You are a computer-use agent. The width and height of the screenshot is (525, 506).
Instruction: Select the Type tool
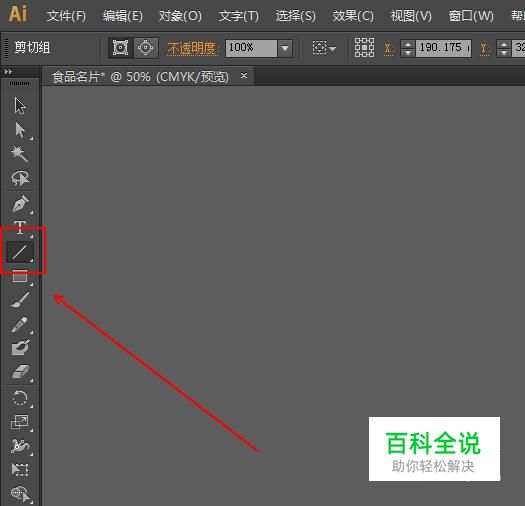click(20, 228)
